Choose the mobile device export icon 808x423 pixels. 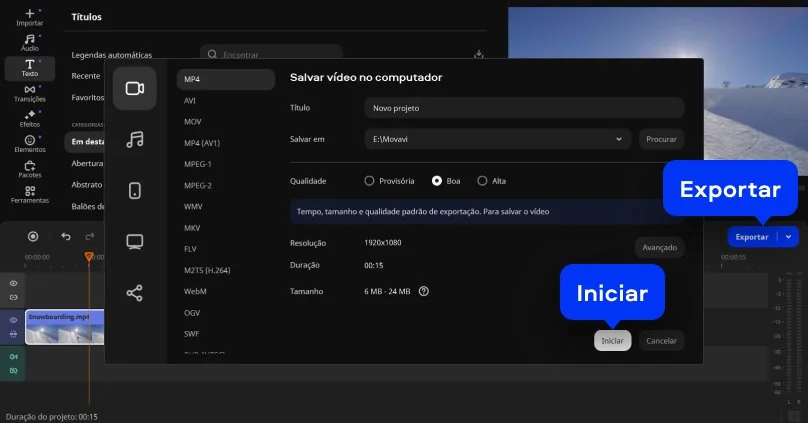point(135,191)
